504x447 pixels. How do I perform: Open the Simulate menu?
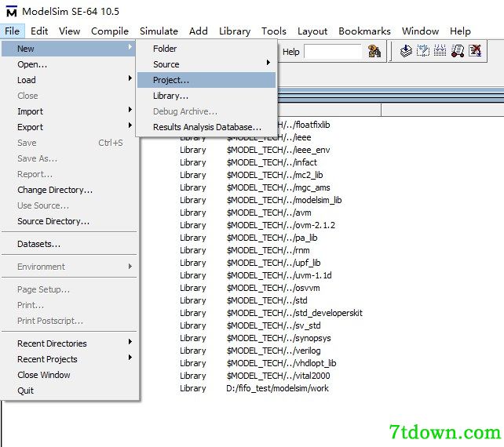[159, 31]
